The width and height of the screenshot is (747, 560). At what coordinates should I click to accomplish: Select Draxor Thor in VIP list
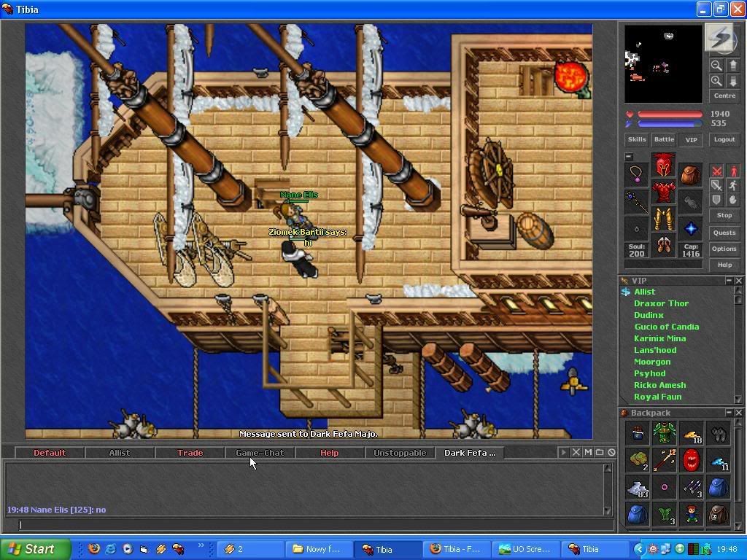[661, 303]
